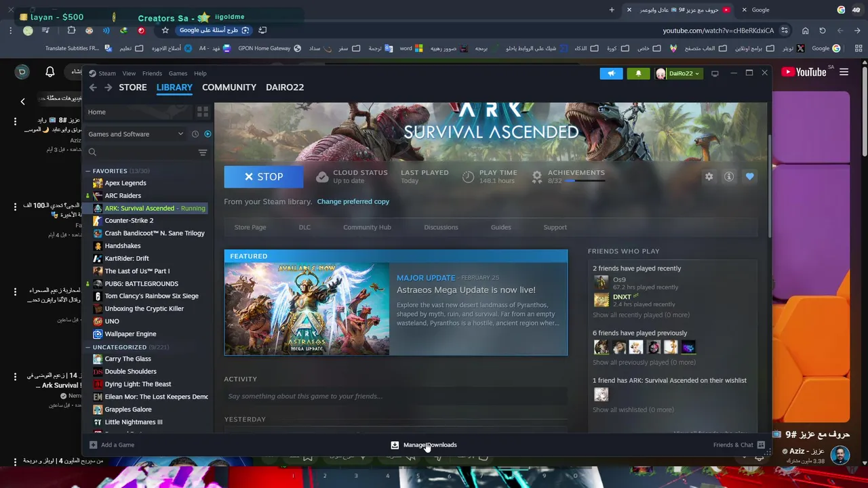Go forward with Steam's right navigation arrow
This screenshot has height=488, width=868.
[x=108, y=87]
